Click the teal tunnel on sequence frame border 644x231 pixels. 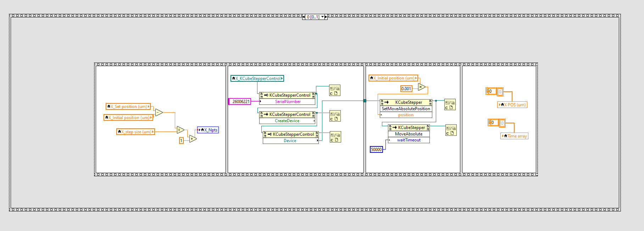click(x=365, y=101)
